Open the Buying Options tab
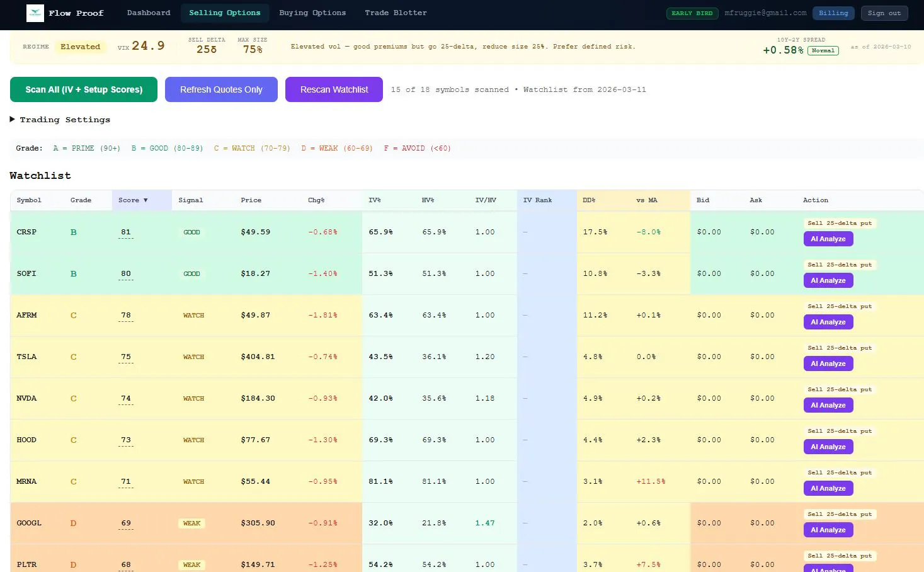The height and width of the screenshot is (572, 924). 312,13
